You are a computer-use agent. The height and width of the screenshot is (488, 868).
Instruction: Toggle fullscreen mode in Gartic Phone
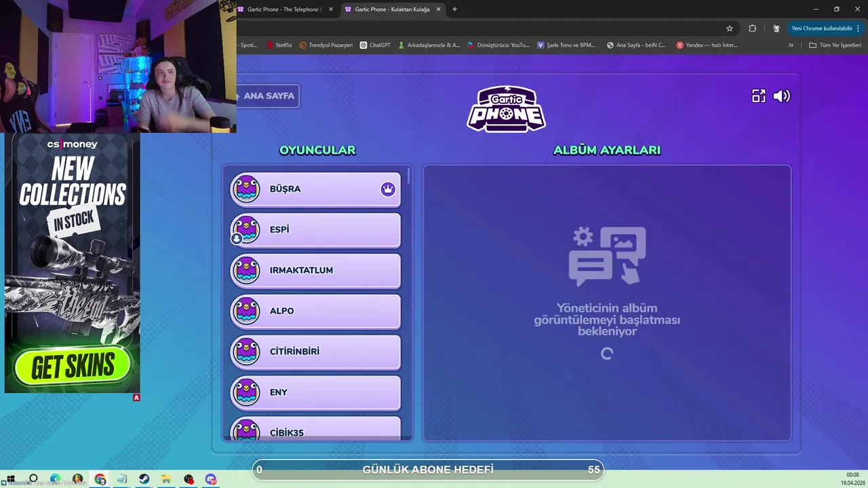(x=758, y=96)
